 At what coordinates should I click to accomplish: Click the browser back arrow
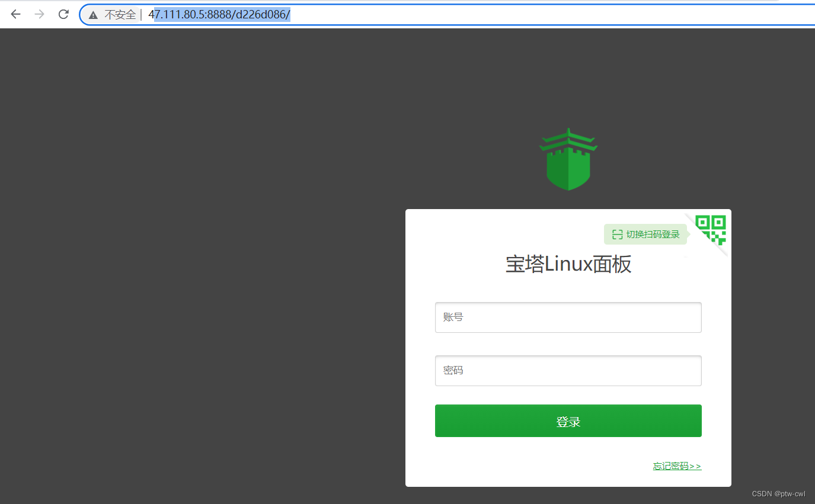(x=15, y=14)
